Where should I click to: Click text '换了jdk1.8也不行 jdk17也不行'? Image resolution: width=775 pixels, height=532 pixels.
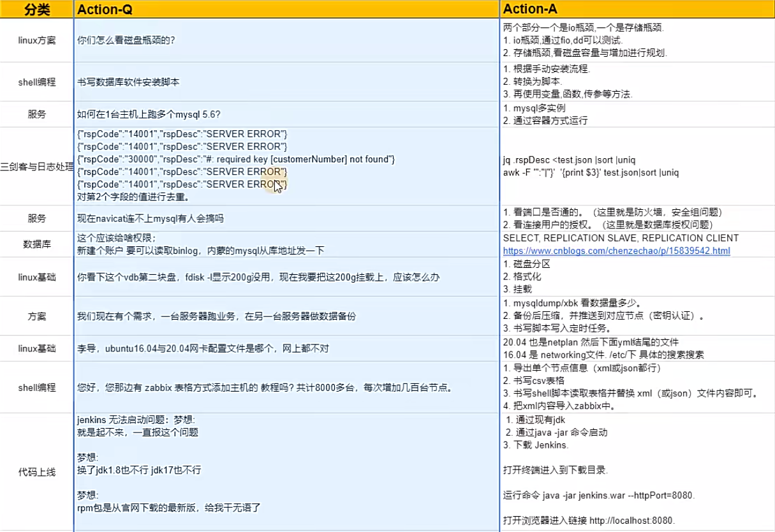point(139,469)
